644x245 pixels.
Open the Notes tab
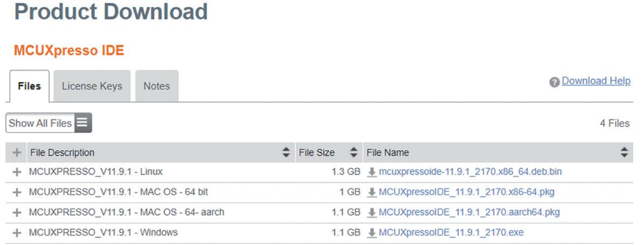(x=156, y=86)
